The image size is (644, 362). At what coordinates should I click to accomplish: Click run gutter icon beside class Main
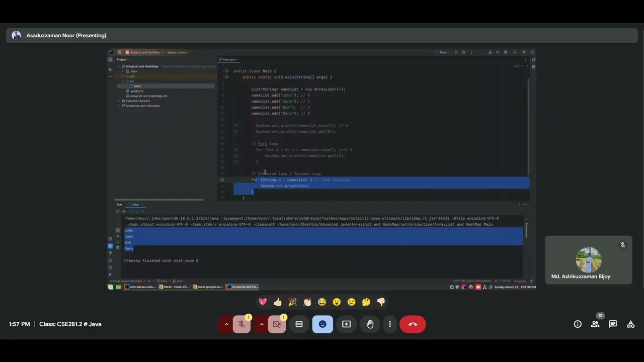[x=227, y=71]
